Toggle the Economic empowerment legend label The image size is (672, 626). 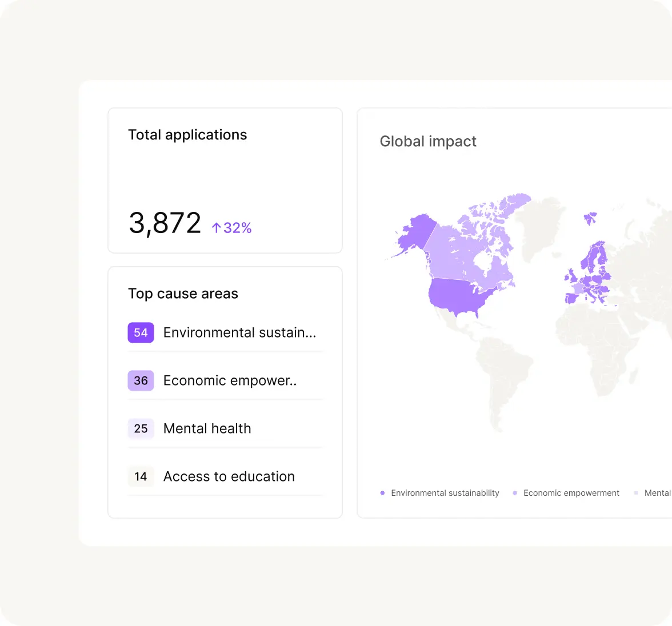pyautogui.click(x=571, y=493)
